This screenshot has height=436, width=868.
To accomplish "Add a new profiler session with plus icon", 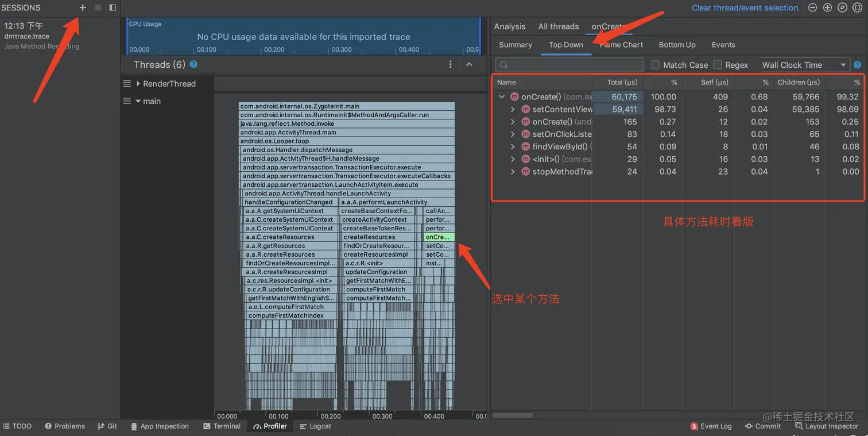I will 83,7.
